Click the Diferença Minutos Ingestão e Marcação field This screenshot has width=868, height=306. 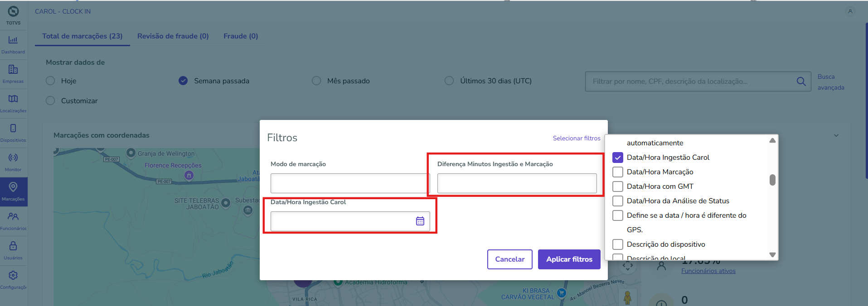click(x=517, y=183)
